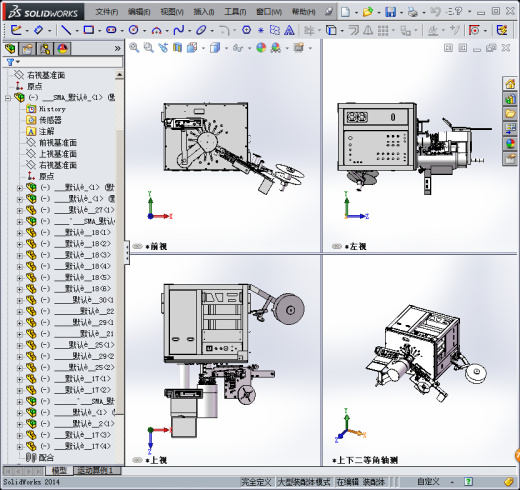
Task: Open the feature tree filter dropdown
Action: (x=18, y=62)
